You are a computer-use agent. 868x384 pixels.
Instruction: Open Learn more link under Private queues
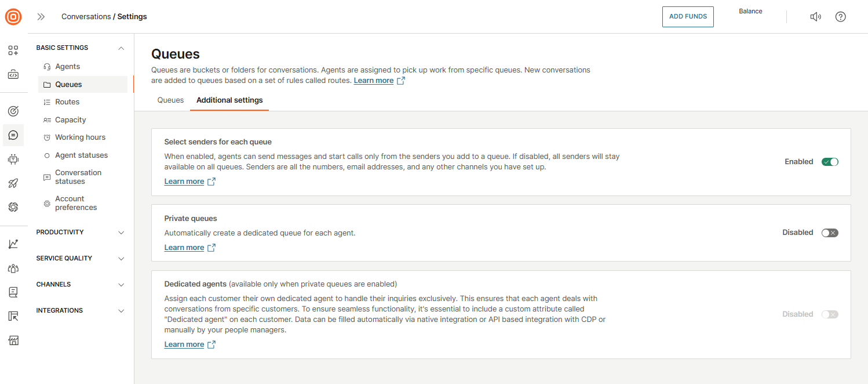184,248
